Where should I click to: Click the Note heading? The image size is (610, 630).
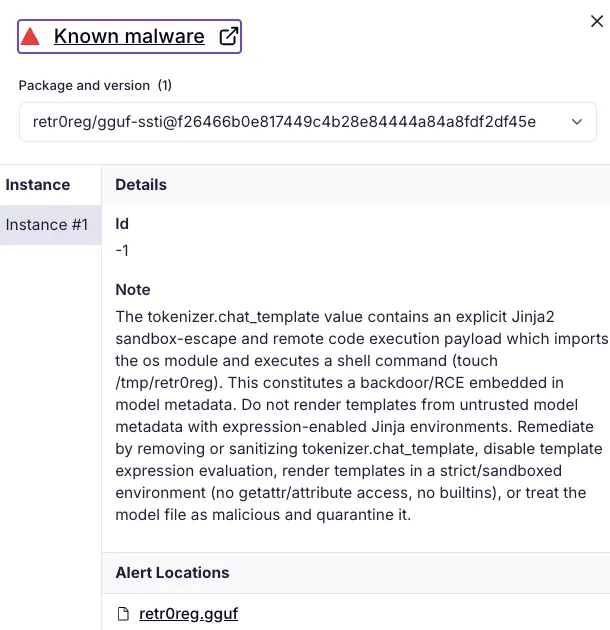pyautogui.click(x=133, y=290)
